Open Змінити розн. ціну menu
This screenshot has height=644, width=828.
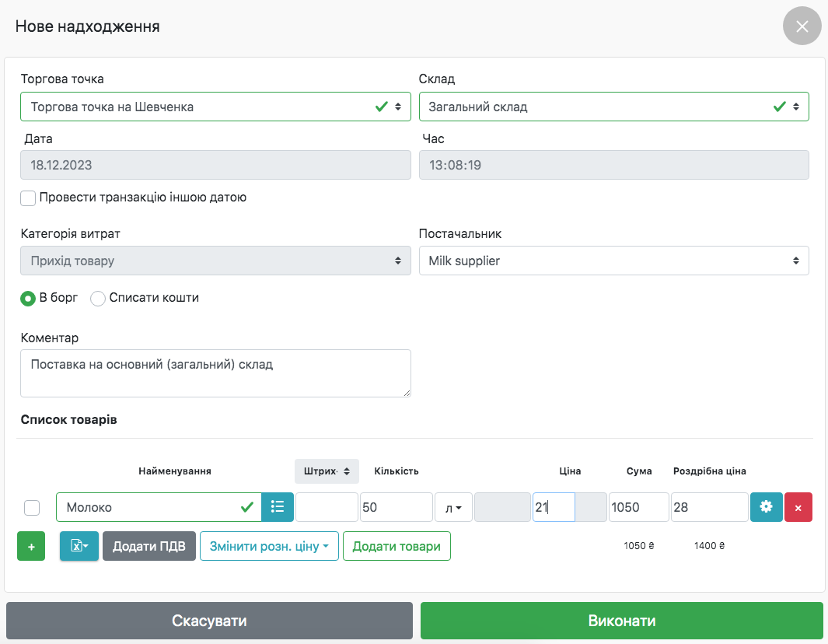click(269, 546)
